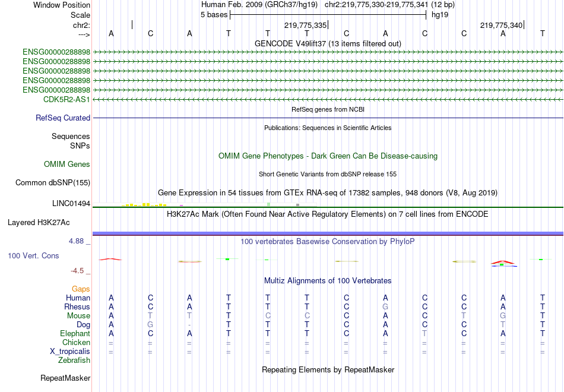The image size is (564, 392).
Task: Select the chr2: ruler label
Action: pos(81,25)
